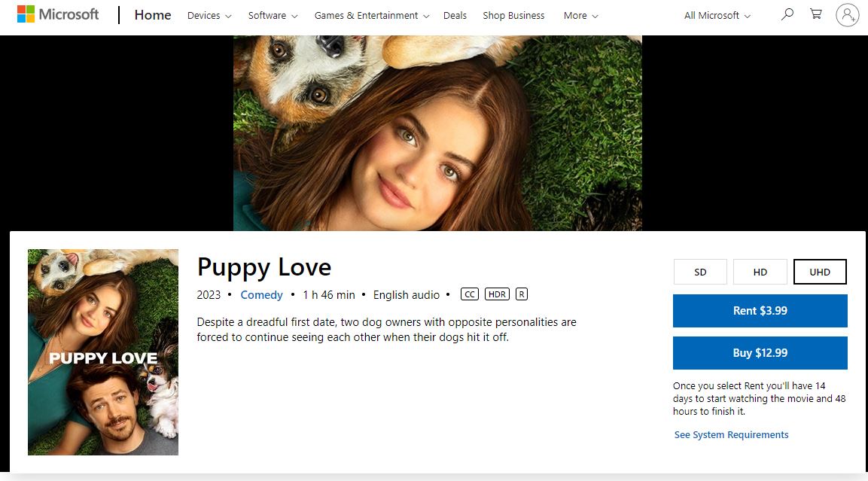This screenshot has height=481, width=868.
Task: Expand the All Microsoft dropdown
Action: [x=716, y=15]
